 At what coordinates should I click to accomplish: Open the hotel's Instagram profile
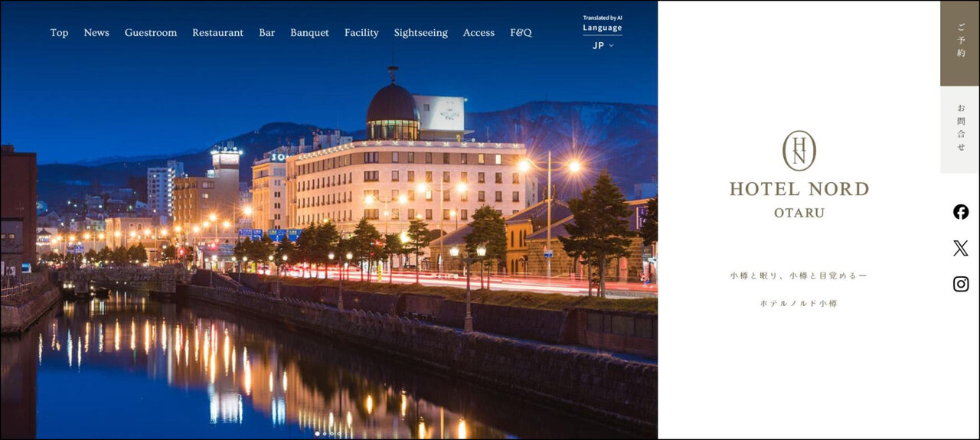coord(960,284)
